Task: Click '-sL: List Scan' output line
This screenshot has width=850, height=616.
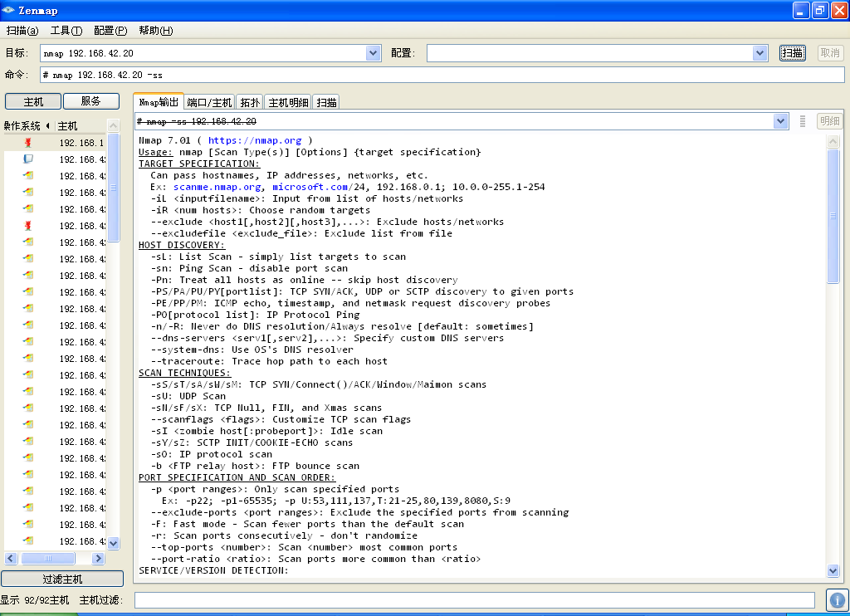Action: click(278, 257)
